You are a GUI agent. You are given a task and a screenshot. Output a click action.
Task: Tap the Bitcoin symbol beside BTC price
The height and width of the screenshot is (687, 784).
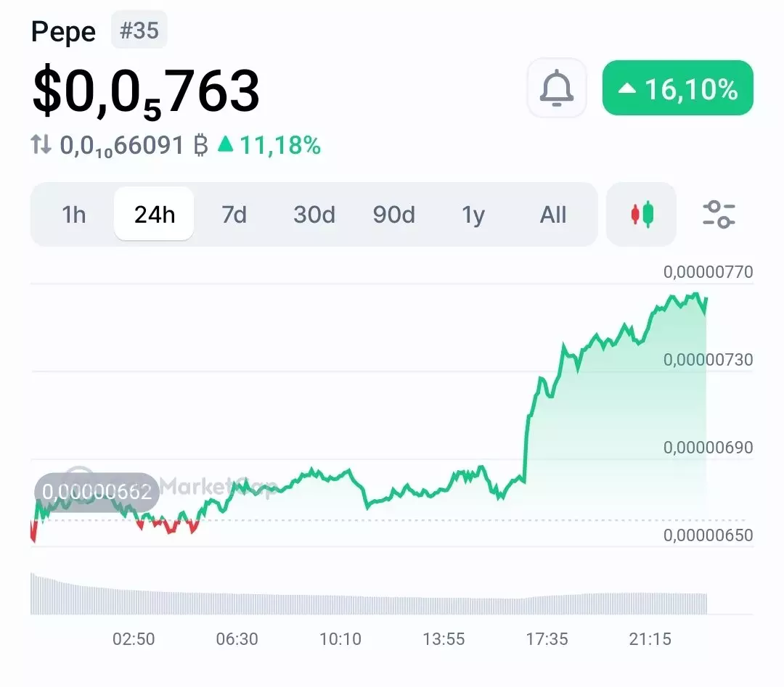coord(201,146)
